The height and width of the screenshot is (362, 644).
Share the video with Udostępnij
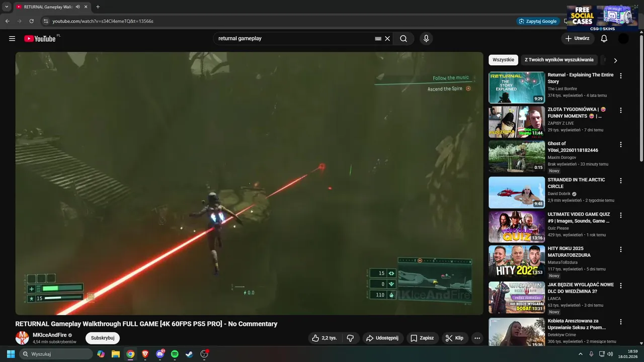(382, 338)
